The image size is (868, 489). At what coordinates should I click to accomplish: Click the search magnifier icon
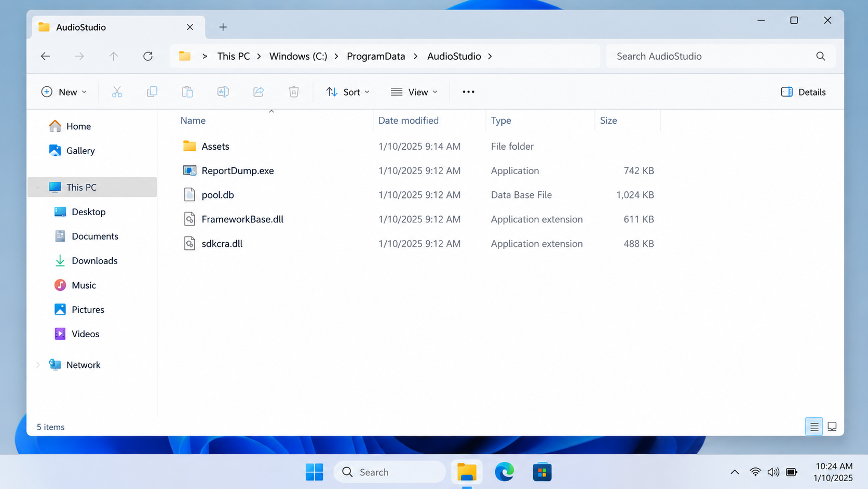click(821, 56)
